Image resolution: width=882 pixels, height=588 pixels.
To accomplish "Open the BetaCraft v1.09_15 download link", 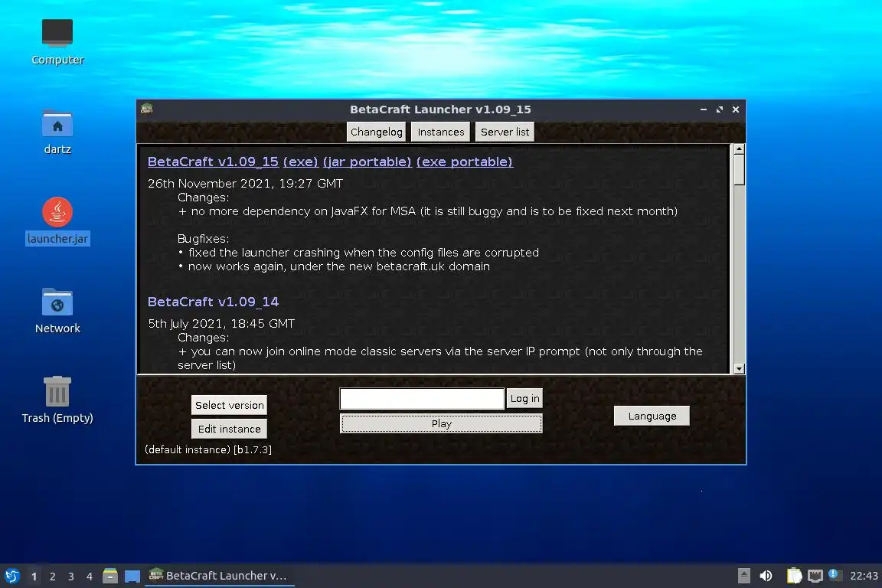I will point(213,162).
